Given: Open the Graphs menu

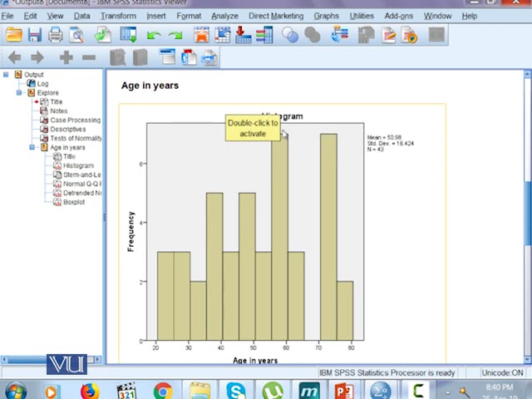Looking at the screenshot, I should [326, 16].
